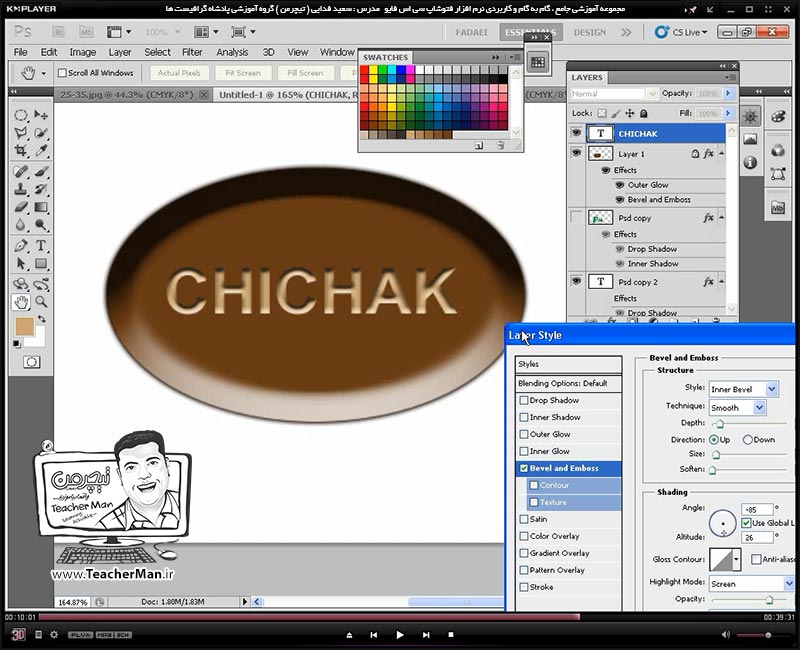The height and width of the screenshot is (650, 800).
Task: Hide the CHICHAK layer
Action: point(577,134)
